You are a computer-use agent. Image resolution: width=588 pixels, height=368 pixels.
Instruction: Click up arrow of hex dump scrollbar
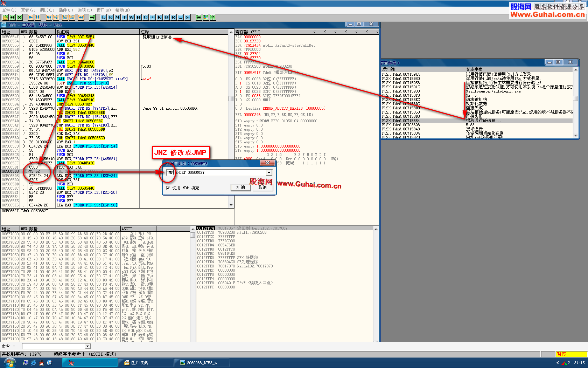pyautogui.click(x=192, y=229)
